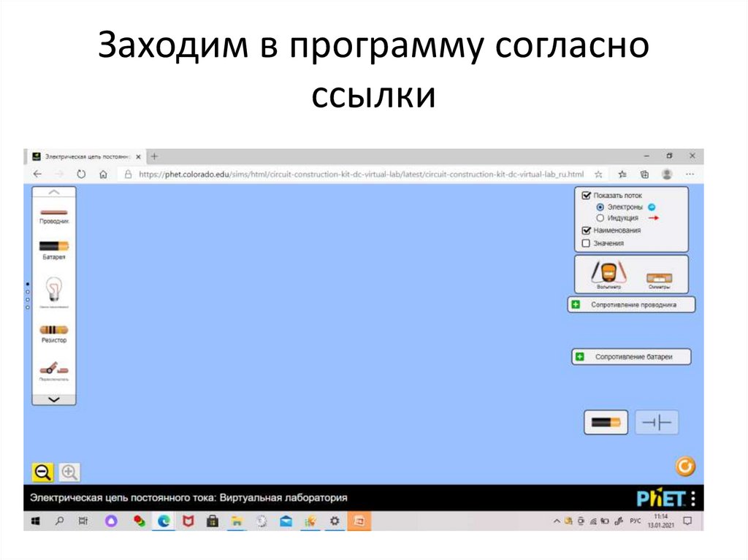Click the browser address bar URL

pyautogui.click(x=361, y=174)
